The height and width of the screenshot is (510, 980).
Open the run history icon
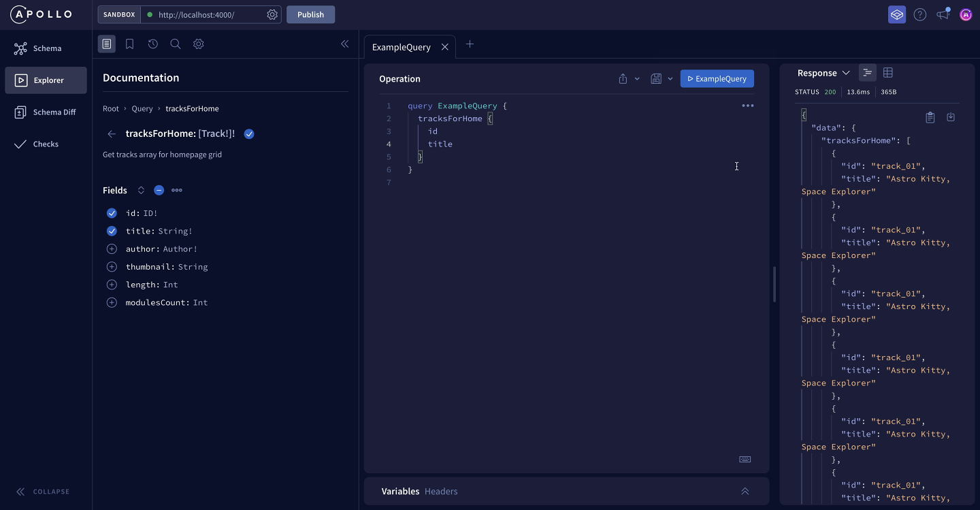pyautogui.click(x=152, y=44)
